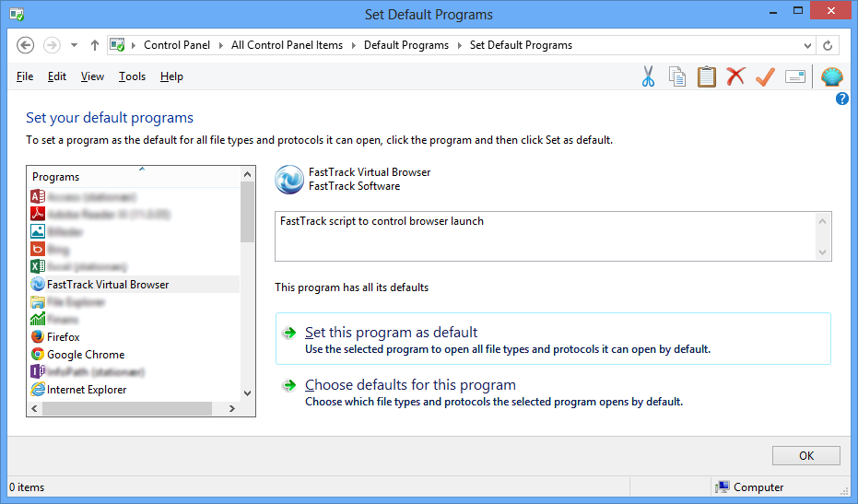Click the large FastTrack Virtual Browser logo
This screenshot has height=504, width=858.
point(289,180)
